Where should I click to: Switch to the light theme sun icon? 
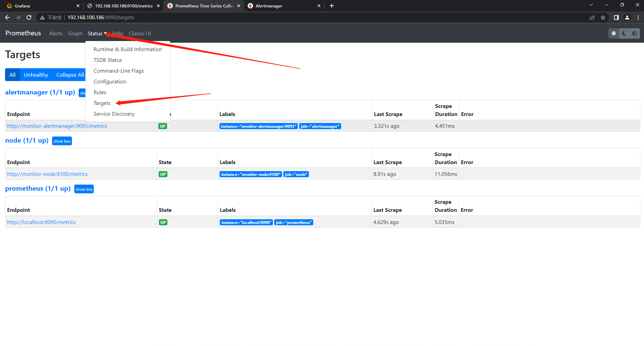614,33
